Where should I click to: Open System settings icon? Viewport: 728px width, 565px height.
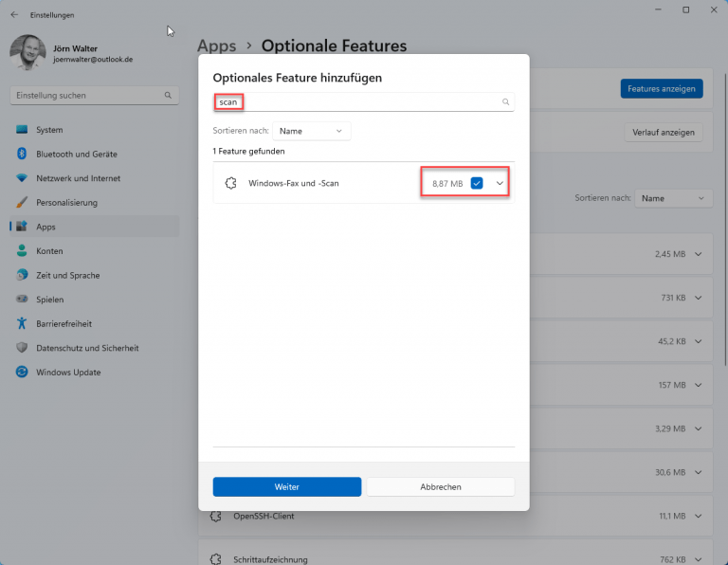(x=22, y=130)
